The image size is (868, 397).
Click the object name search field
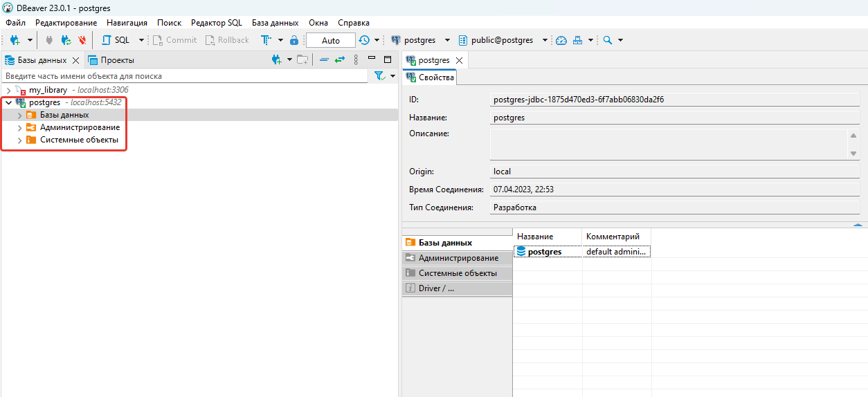[186, 76]
